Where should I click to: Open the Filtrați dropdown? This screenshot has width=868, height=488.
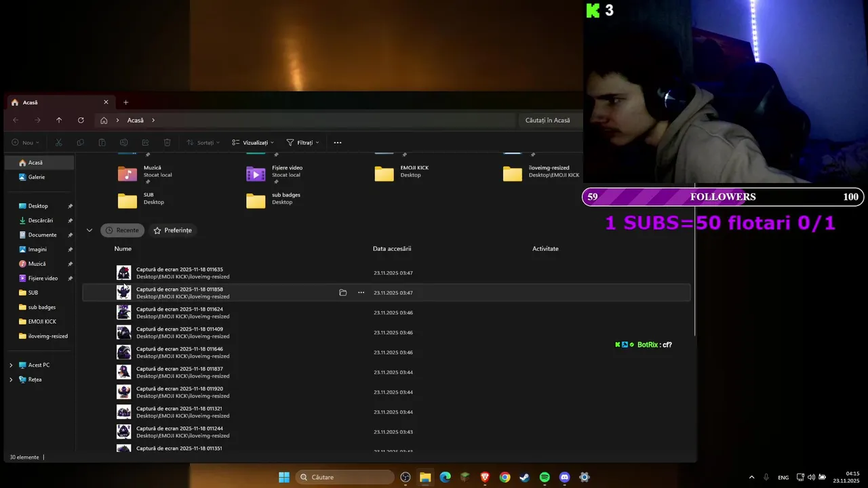point(302,142)
